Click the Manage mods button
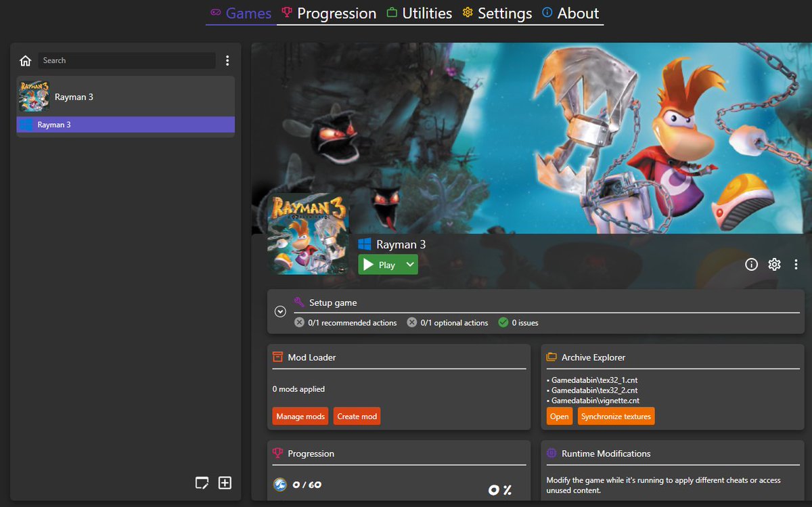 (300, 416)
